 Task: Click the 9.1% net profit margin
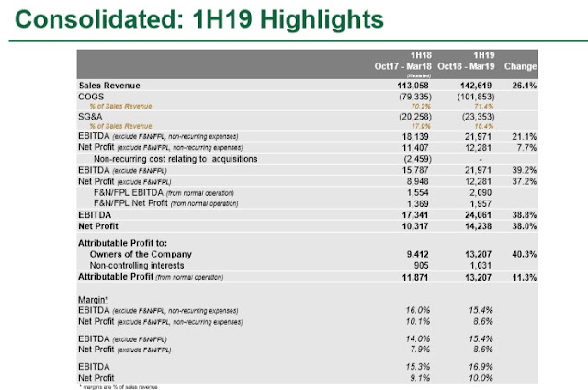(x=420, y=378)
